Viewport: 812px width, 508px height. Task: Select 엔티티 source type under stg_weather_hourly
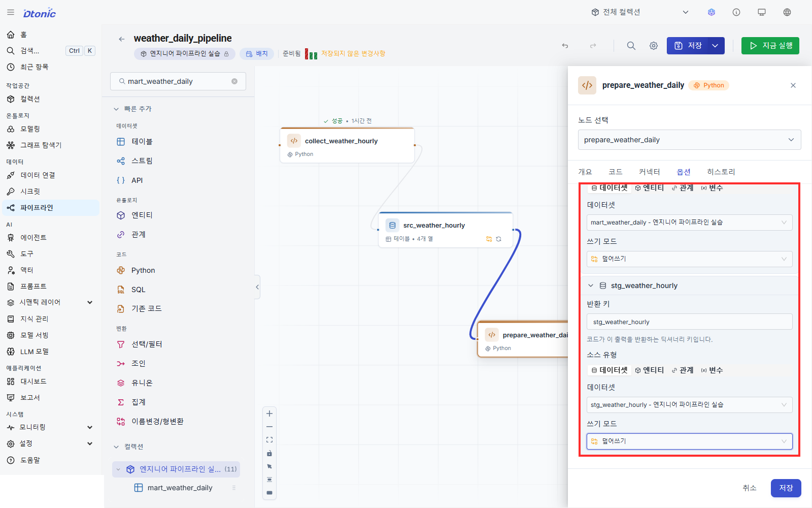click(650, 370)
